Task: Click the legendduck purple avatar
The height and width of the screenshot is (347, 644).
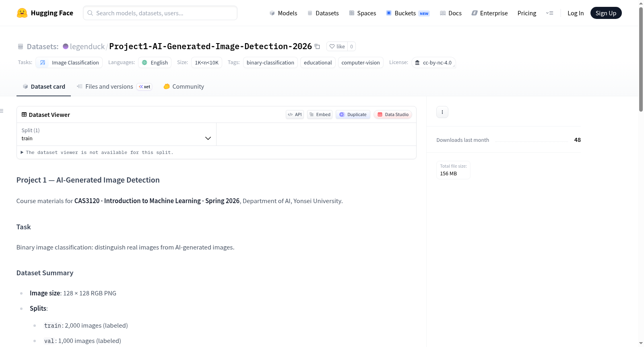Action: (66, 46)
